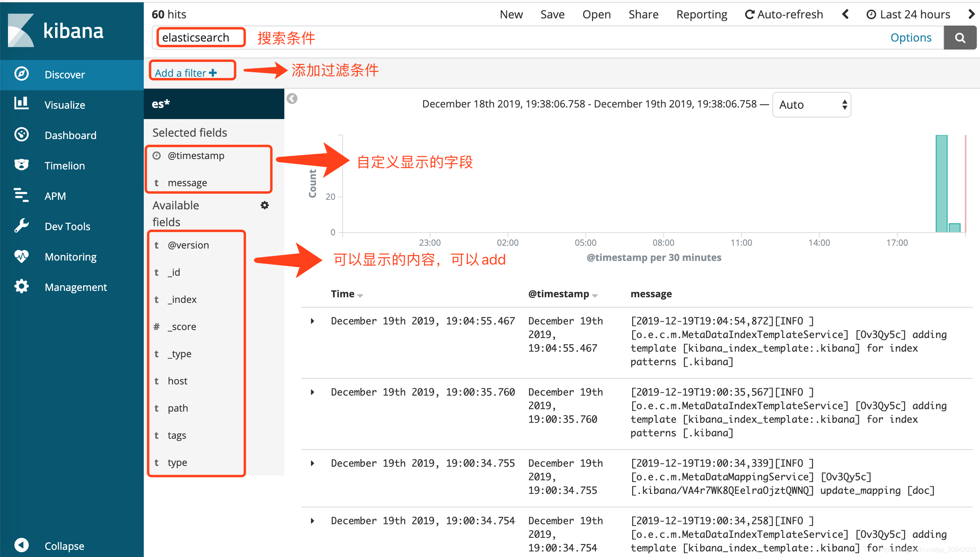Screen dimensions: 980x557
Task: Click the Discover navigation icon
Action: pos(20,74)
